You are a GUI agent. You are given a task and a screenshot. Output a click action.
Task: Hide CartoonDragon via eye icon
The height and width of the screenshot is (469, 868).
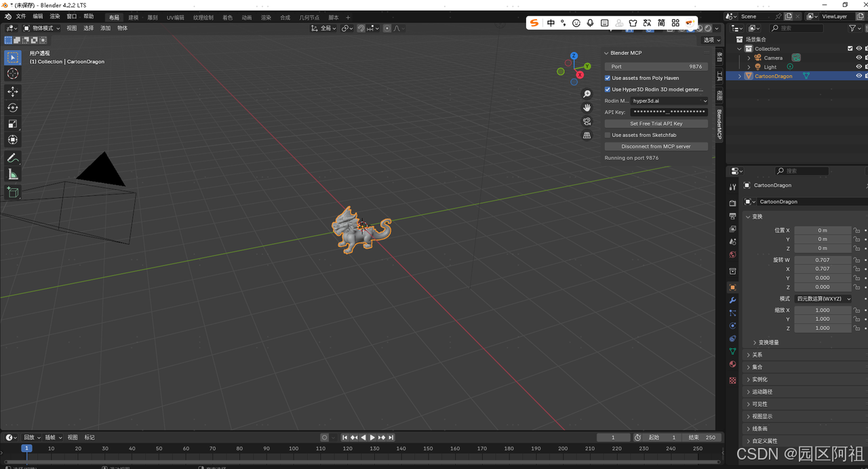(x=859, y=76)
